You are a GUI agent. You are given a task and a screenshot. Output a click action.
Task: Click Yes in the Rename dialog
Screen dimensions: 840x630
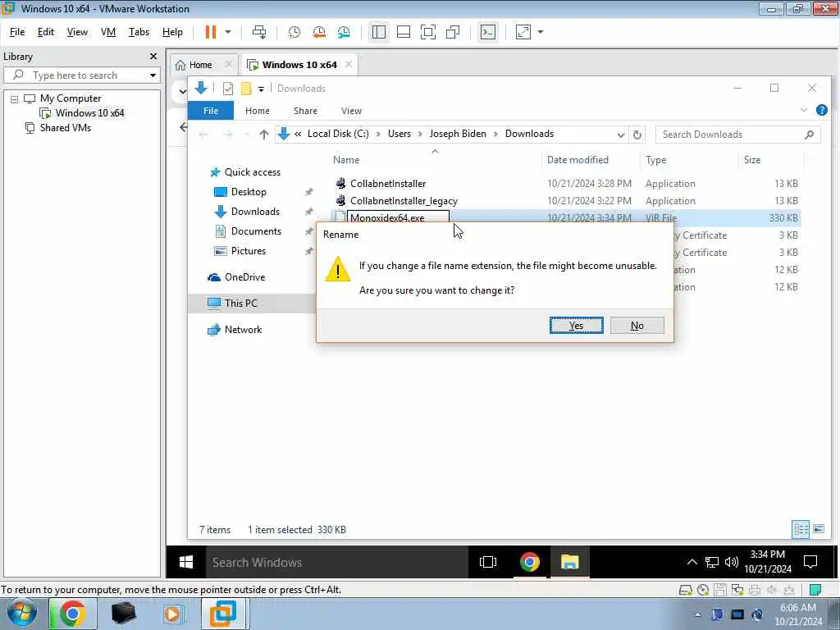(577, 325)
